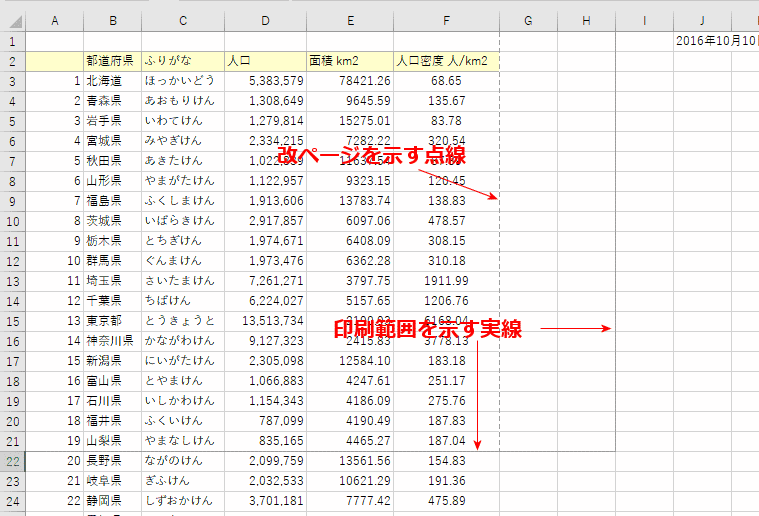Click the density value 1911.99
The image size is (759, 516).
point(446,281)
